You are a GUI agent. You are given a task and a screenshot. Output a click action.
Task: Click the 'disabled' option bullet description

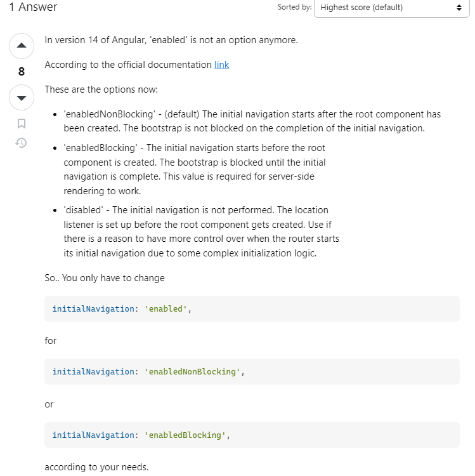point(202,232)
